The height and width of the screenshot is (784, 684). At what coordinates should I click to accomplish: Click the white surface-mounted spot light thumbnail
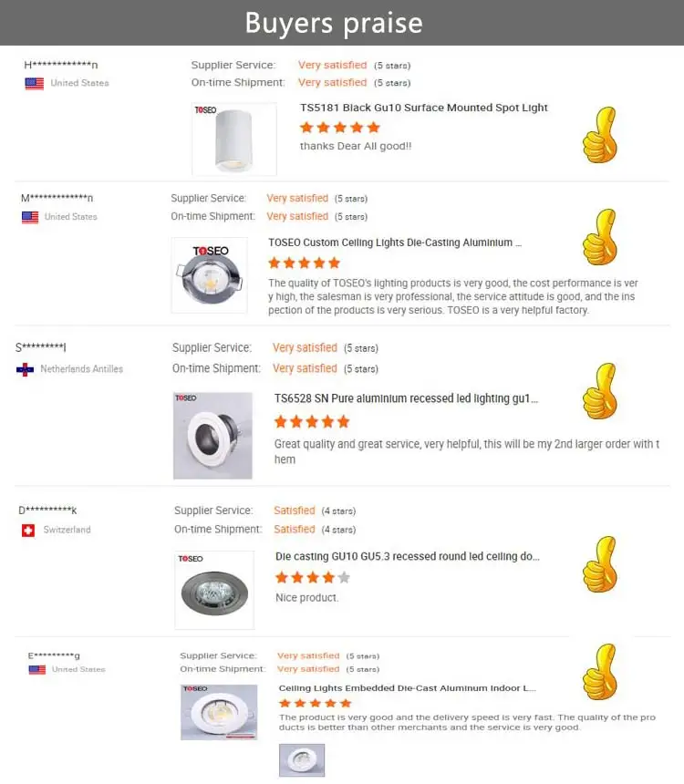click(x=233, y=139)
